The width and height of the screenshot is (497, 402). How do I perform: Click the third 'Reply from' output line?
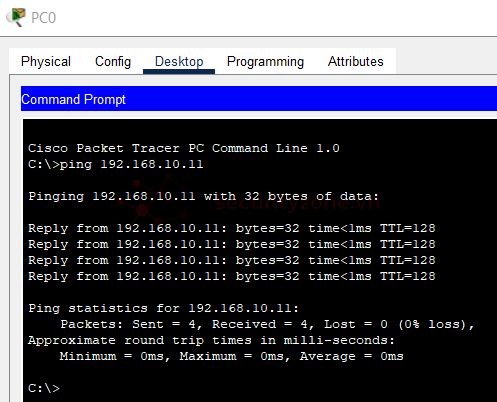[x=232, y=260]
